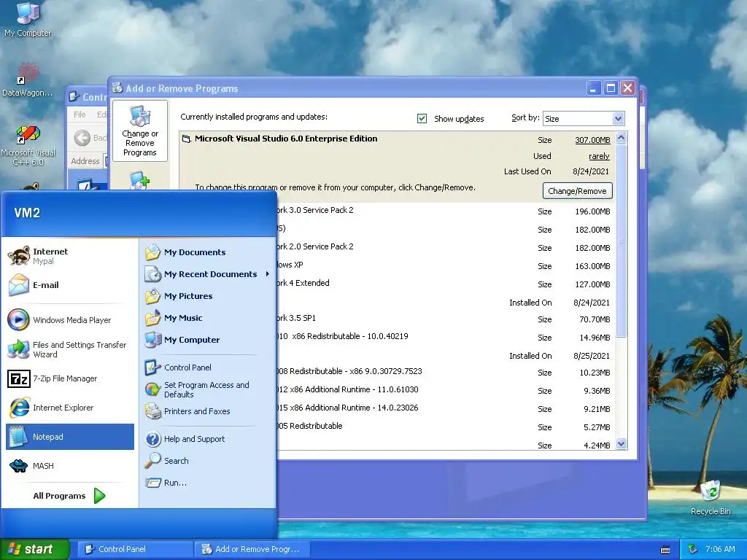Click the 7:06 AM taskbar clock
The image size is (747, 560).
[720, 549]
